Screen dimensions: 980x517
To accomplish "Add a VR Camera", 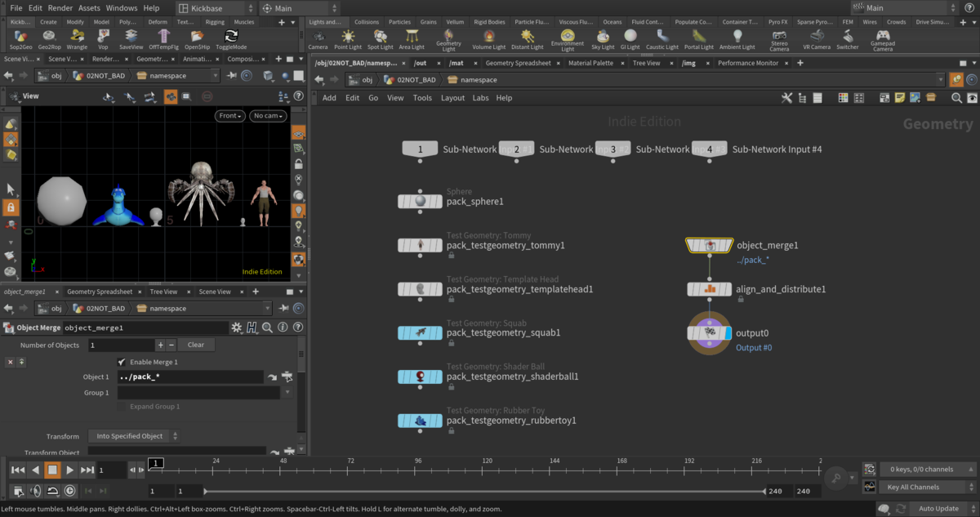I will coord(816,39).
